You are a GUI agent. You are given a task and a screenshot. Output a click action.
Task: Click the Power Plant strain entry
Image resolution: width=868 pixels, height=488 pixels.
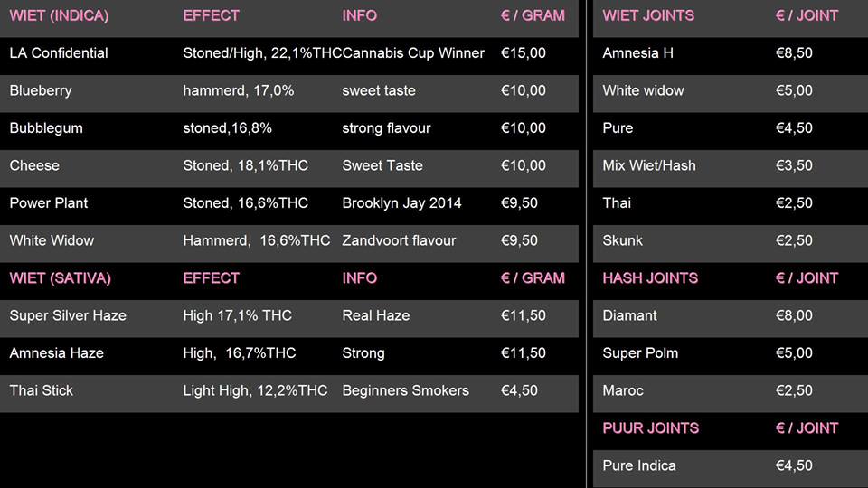49,203
